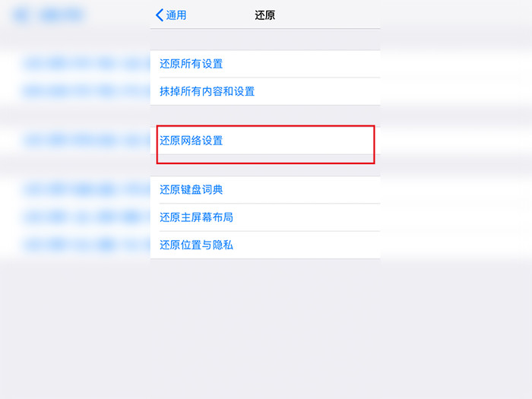Click right side of 还原键盘词典 row
The image size is (532, 399).
[301, 190]
